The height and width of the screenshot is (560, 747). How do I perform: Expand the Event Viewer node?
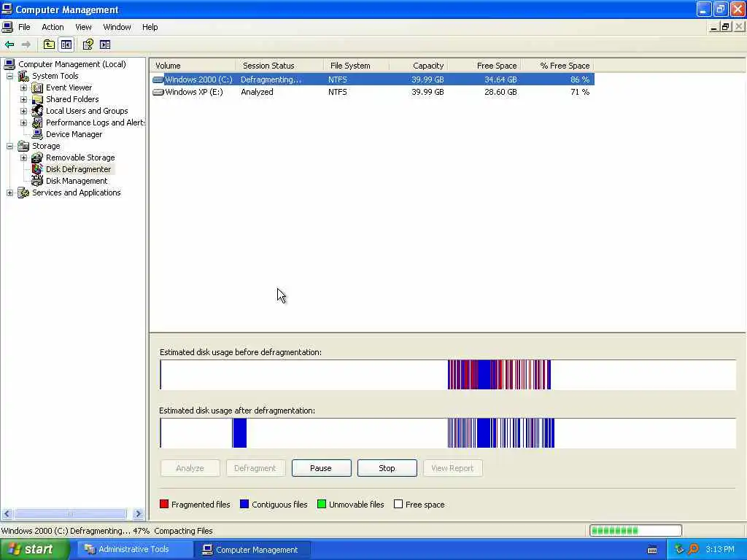tap(23, 87)
